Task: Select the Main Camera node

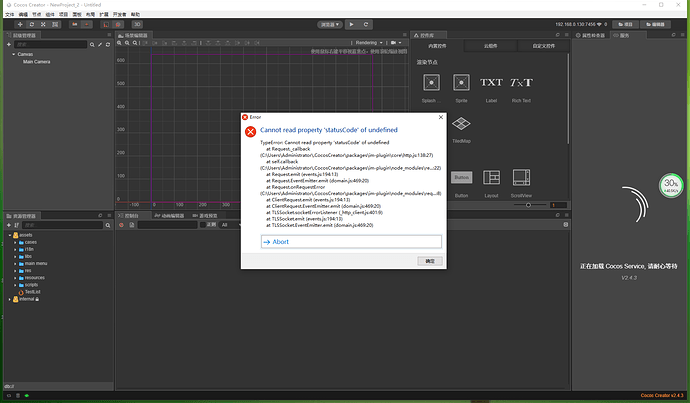Action: coord(37,62)
